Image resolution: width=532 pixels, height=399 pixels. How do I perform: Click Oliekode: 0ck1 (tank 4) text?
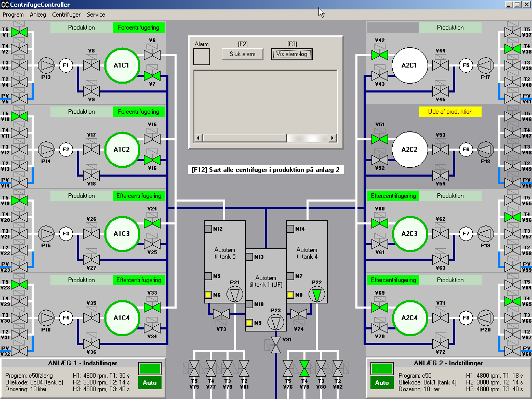coord(428,382)
